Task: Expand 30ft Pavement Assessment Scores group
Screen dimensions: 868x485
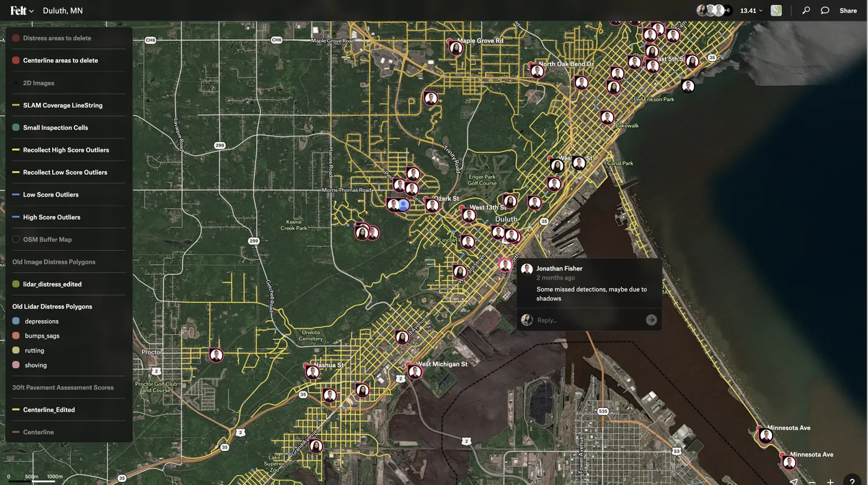Action: [x=63, y=388]
